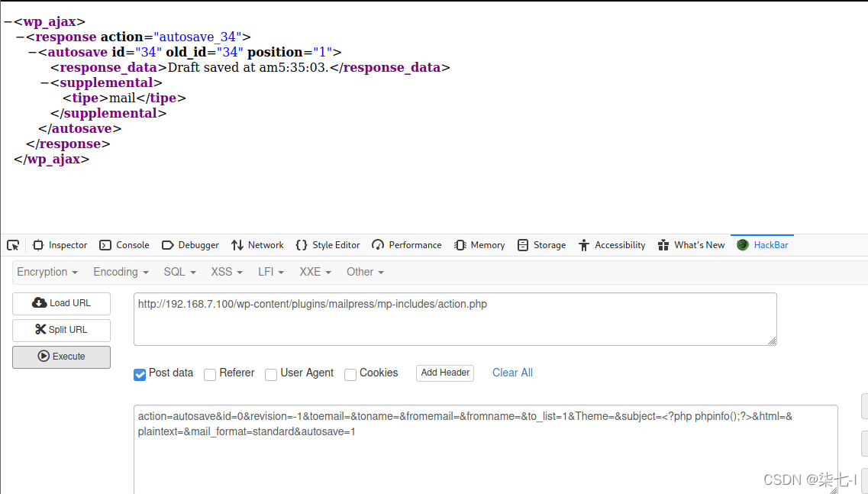
Task: Select the HackBar tab
Action: click(x=763, y=245)
